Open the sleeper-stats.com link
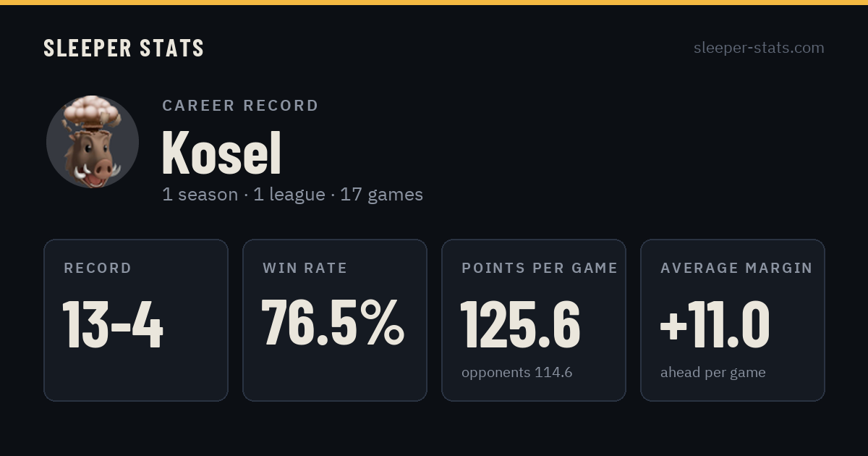This screenshot has height=456, width=868. tap(759, 48)
